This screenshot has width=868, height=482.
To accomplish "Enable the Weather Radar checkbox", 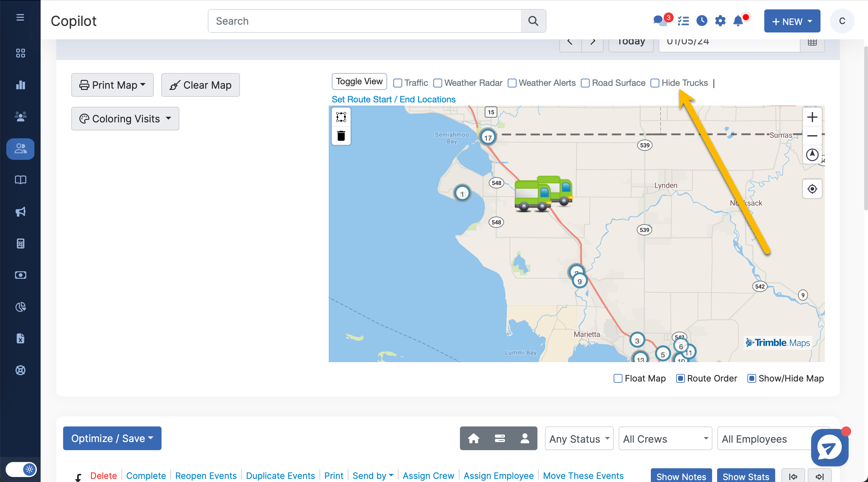I will pyautogui.click(x=437, y=83).
